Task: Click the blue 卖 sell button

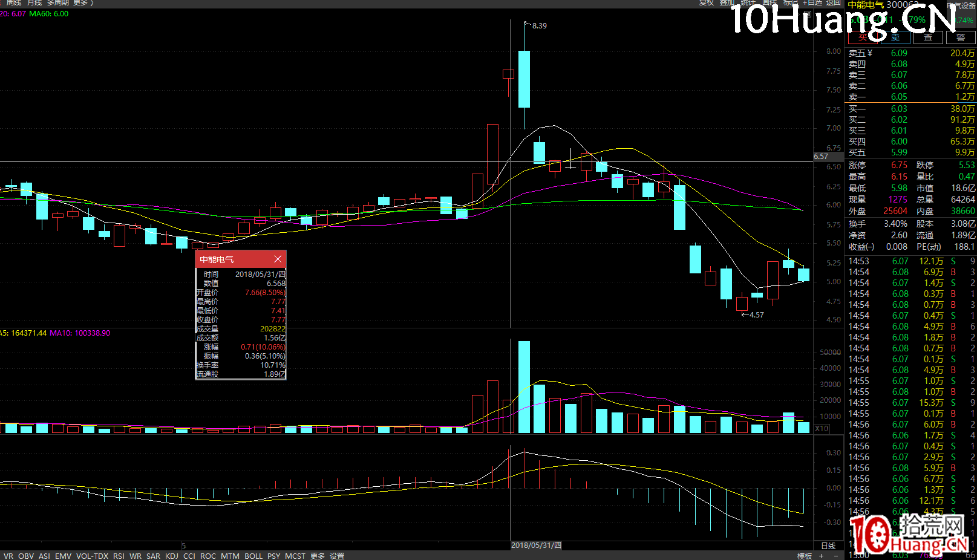Action: tap(895, 37)
